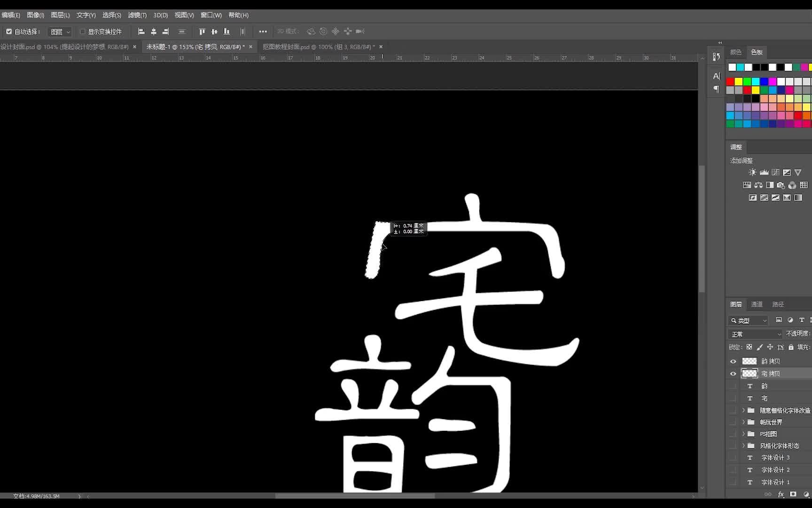This screenshot has width=812, height=508.
Task: Add an Invert adjustment
Action: pos(753,198)
